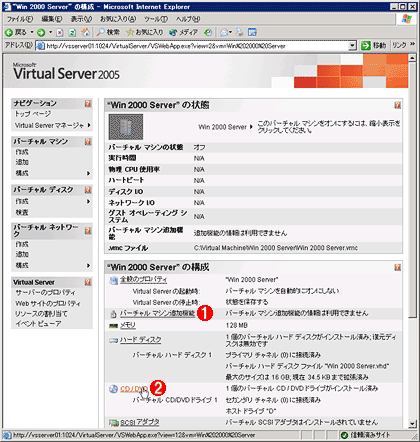
Task: Open the Media (メディア) toolbar button
Action: coord(183,32)
